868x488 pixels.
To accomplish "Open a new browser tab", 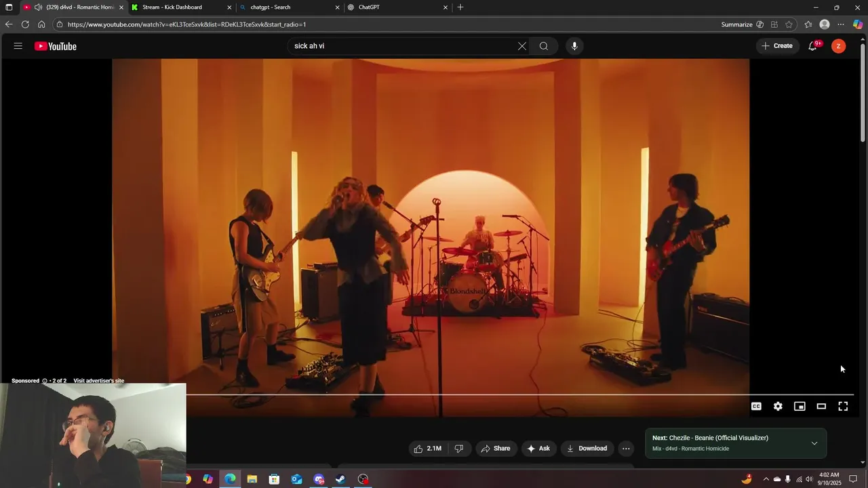I will coord(460,7).
